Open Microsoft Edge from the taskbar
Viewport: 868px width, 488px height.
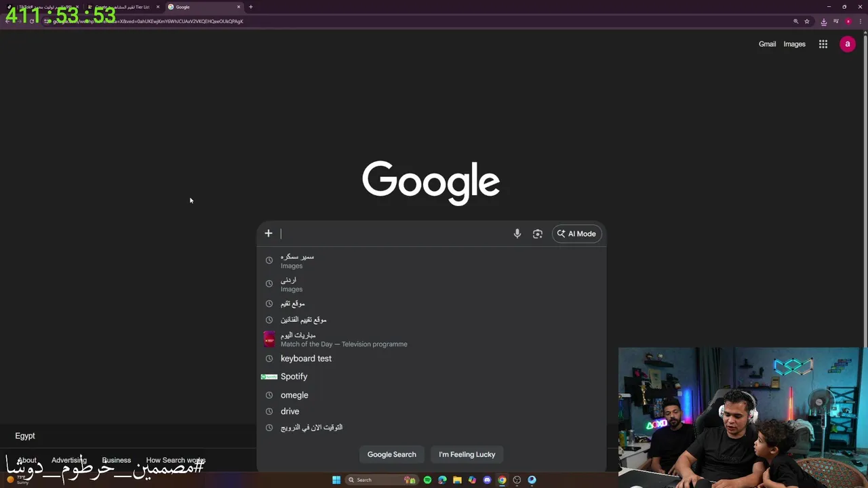(442, 480)
